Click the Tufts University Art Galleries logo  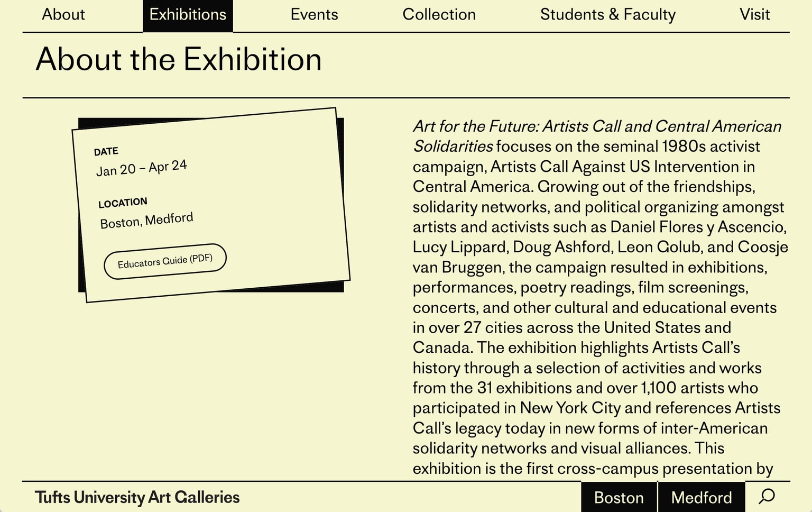coord(137,497)
